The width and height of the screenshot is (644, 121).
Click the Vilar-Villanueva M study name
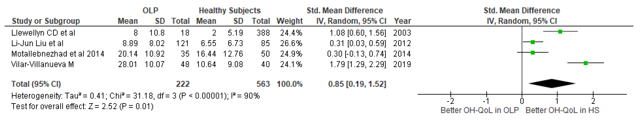(43, 64)
